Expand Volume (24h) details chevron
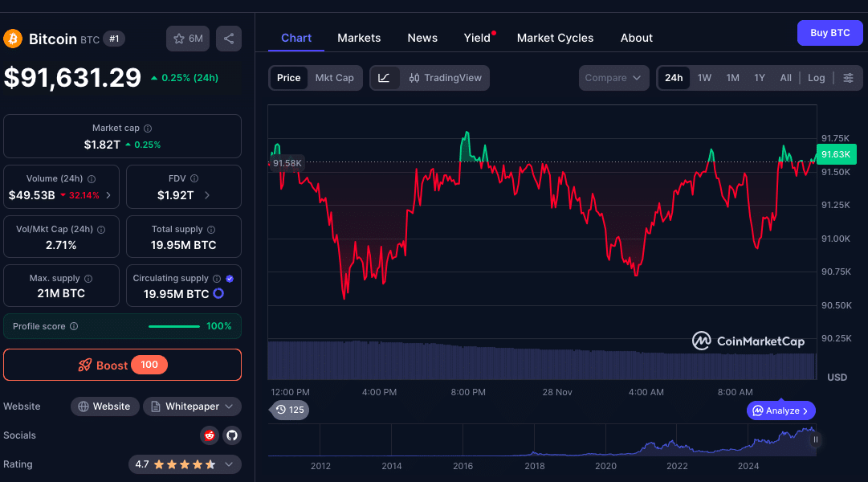The image size is (868, 482). (108, 195)
